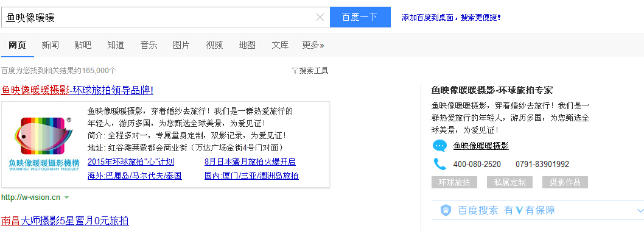Screen dimensions: 644x231
Task: Switch to the 图片 tab
Action: click(x=181, y=45)
